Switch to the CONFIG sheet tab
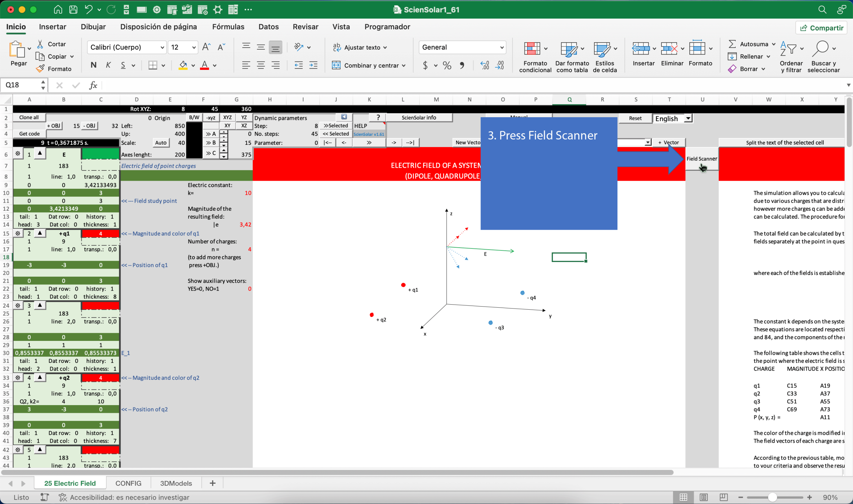The image size is (853, 504). (128, 483)
